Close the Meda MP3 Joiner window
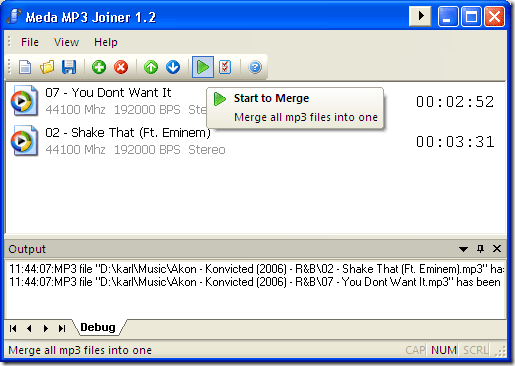 494,16
